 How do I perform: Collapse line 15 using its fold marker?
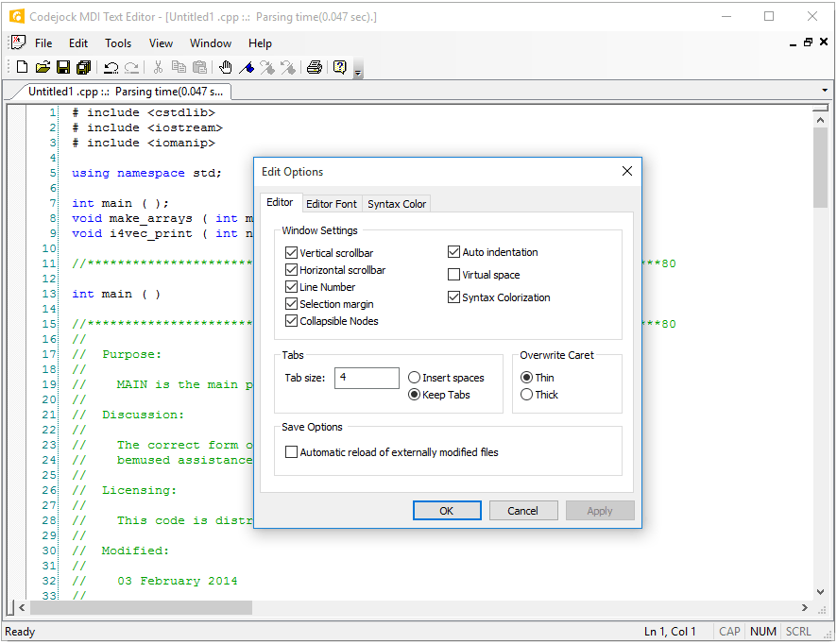(59, 324)
